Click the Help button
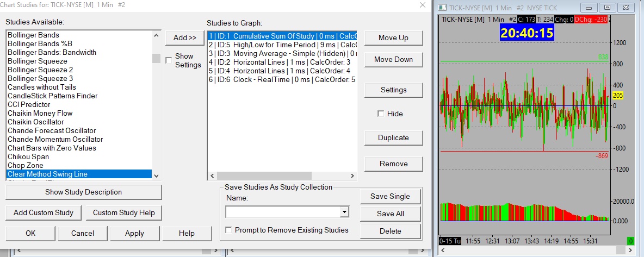Viewport: 644px width, 257px height. point(187,233)
